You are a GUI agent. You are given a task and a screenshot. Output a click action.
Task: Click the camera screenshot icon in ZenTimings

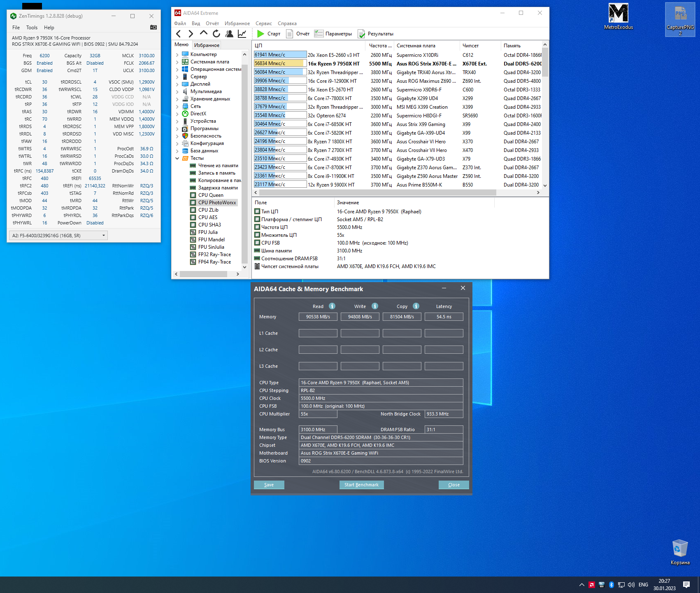point(153,28)
